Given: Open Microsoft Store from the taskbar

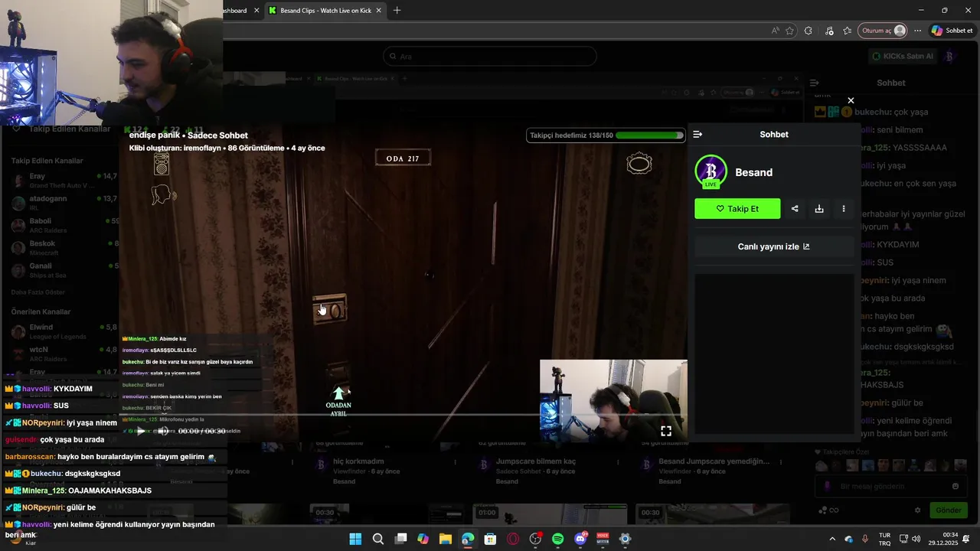Looking at the screenshot, I should [490, 539].
